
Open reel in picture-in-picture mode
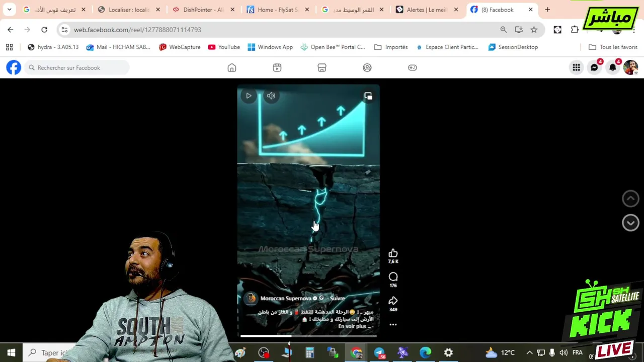(x=368, y=96)
